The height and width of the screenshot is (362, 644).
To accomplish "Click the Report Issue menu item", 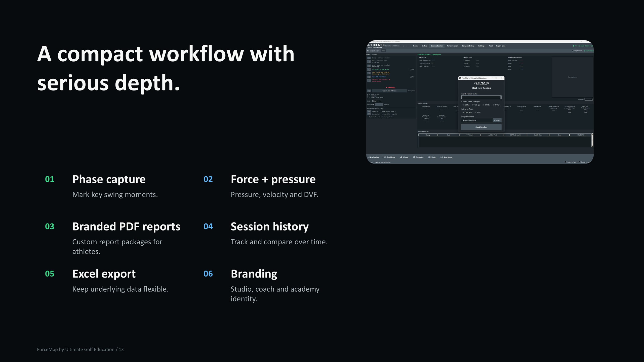I will [501, 46].
